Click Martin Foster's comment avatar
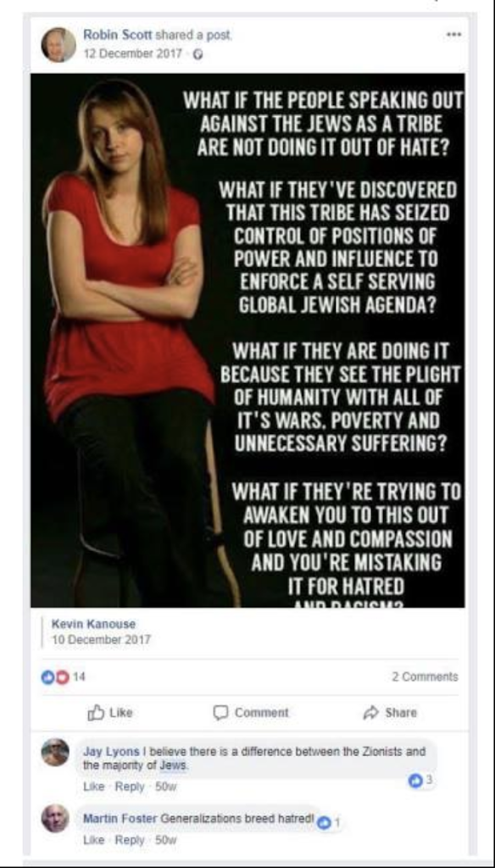The image size is (495, 868). (55, 818)
